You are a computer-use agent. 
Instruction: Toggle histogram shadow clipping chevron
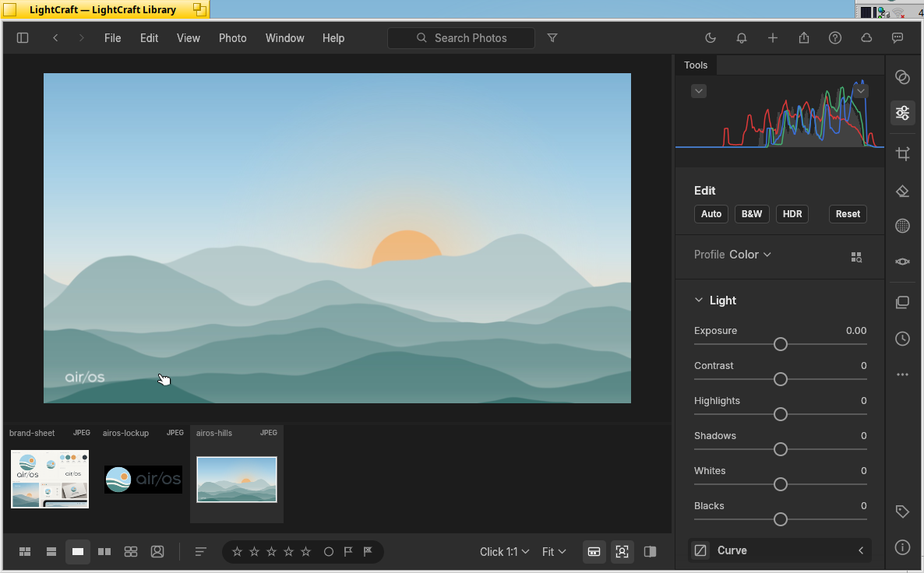pos(698,91)
